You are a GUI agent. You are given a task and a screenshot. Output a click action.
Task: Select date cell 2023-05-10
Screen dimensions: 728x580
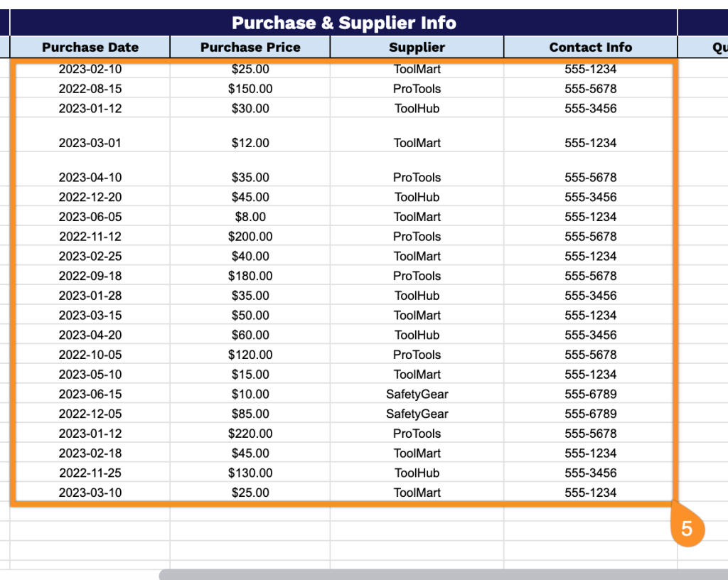(x=90, y=375)
